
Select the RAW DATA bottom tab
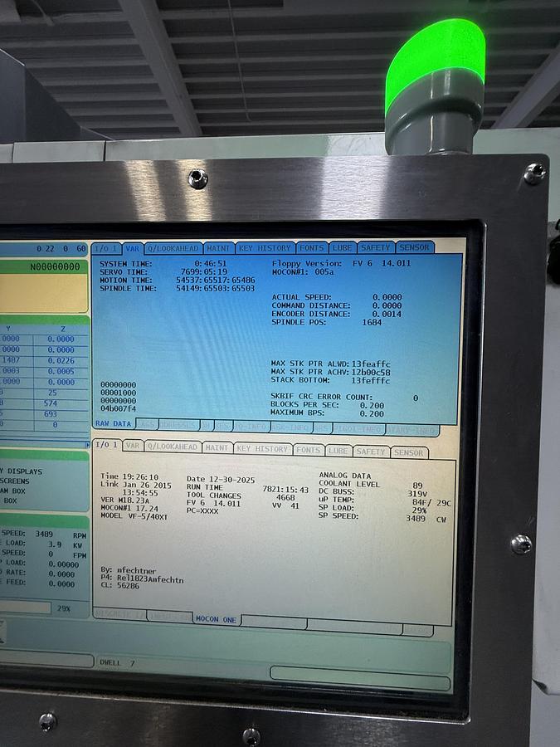(x=114, y=423)
